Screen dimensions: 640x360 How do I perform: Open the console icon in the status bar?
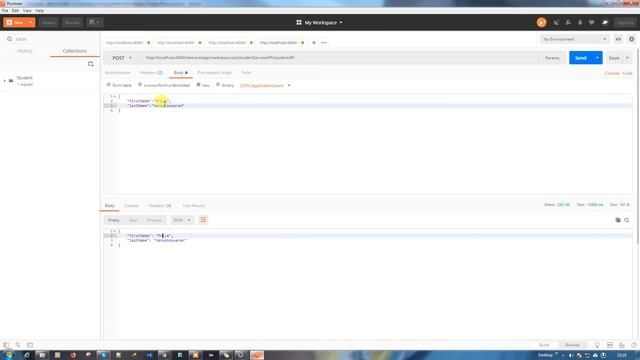point(30,345)
